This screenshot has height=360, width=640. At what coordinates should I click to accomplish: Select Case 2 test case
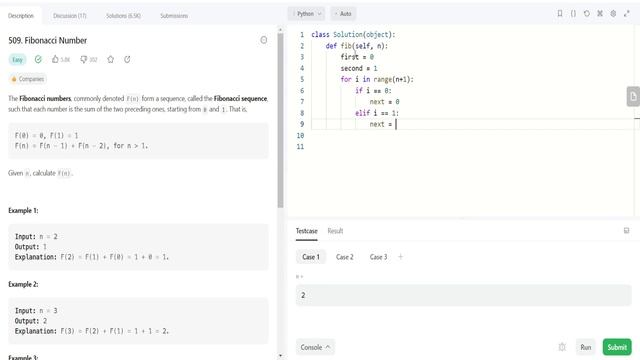pos(344,257)
